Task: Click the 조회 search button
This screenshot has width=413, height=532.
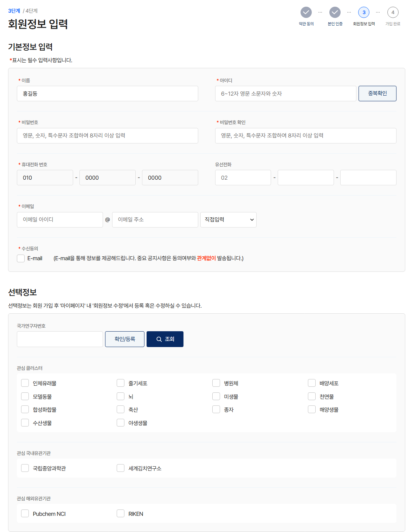Action: [165, 339]
